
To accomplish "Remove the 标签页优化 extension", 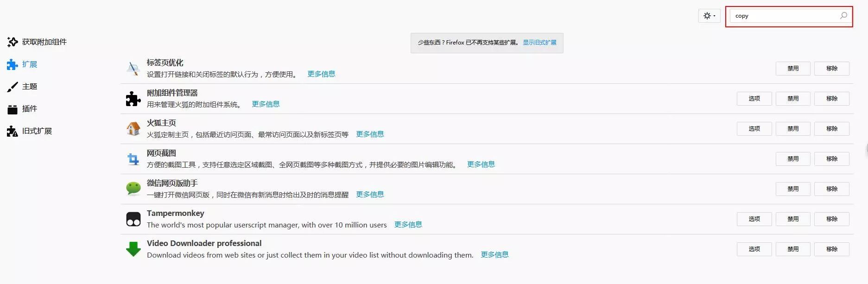I will pos(832,69).
